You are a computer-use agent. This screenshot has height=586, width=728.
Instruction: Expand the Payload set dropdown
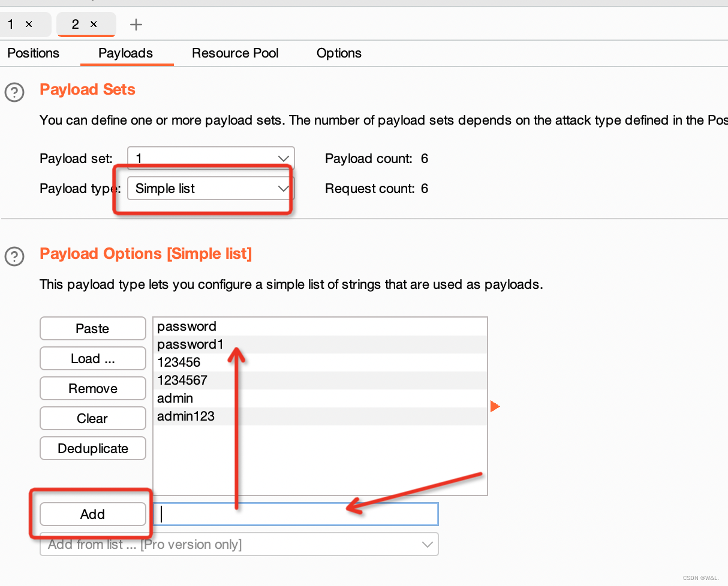(x=211, y=159)
